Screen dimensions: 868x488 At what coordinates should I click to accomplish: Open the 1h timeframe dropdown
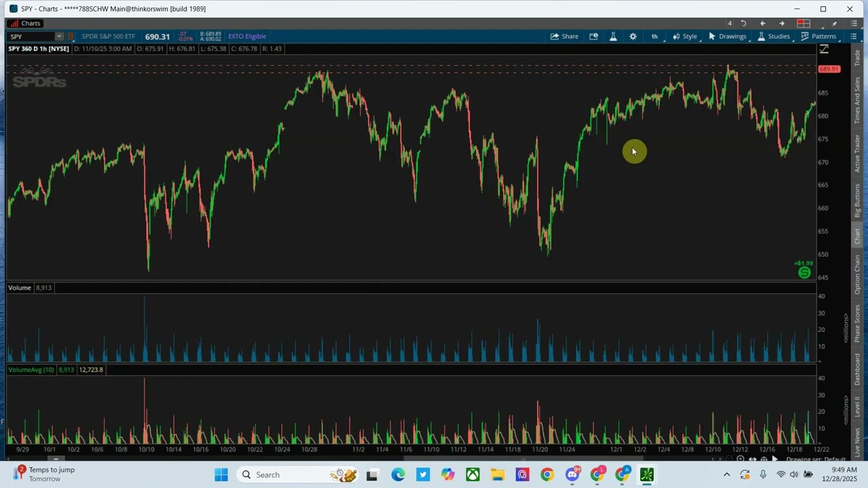tap(654, 37)
